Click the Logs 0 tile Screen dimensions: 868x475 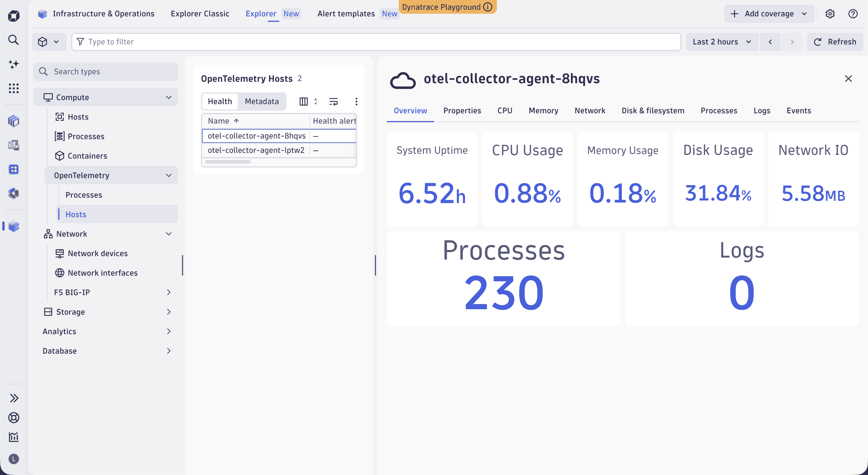(742, 279)
